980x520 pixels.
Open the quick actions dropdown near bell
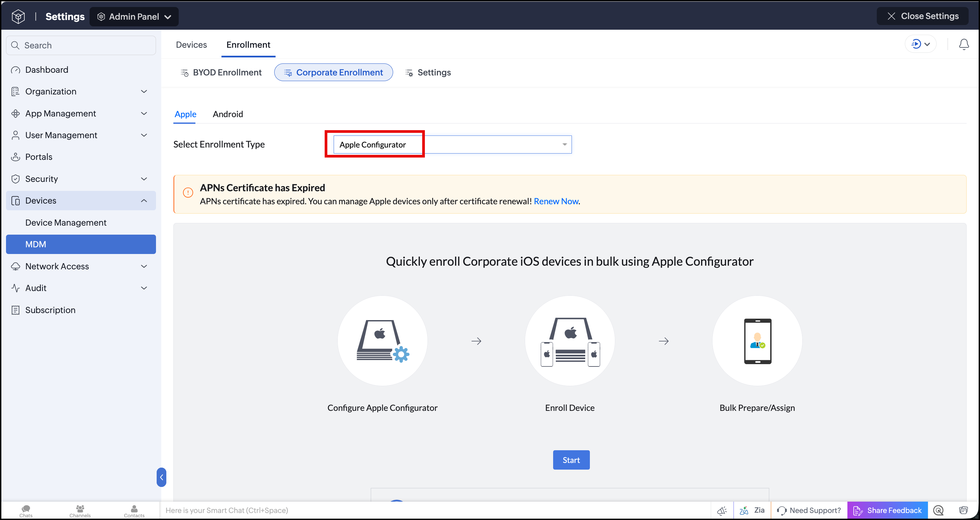point(920,44)
